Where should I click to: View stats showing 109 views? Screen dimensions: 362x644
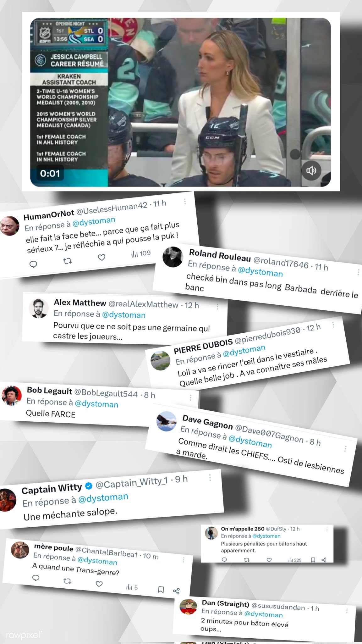tap(141, 253)
